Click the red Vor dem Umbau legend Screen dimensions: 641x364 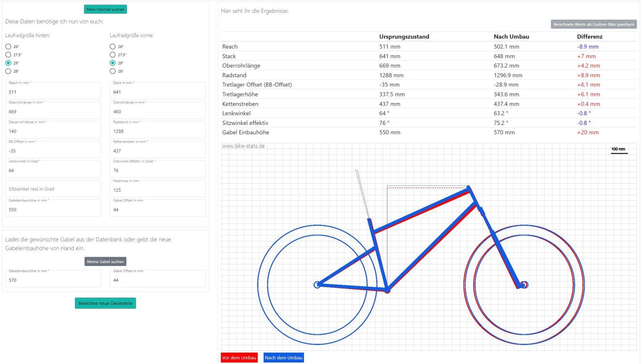click(x=239, y=358)
